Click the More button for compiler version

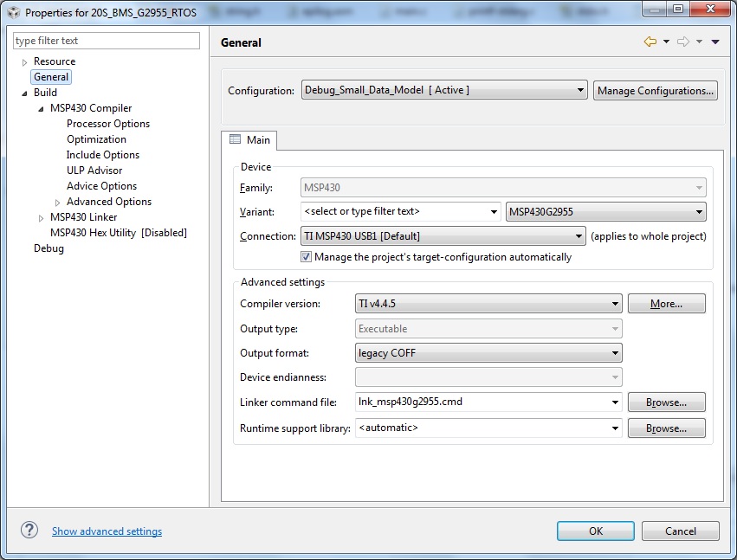(x=667, y=304)
